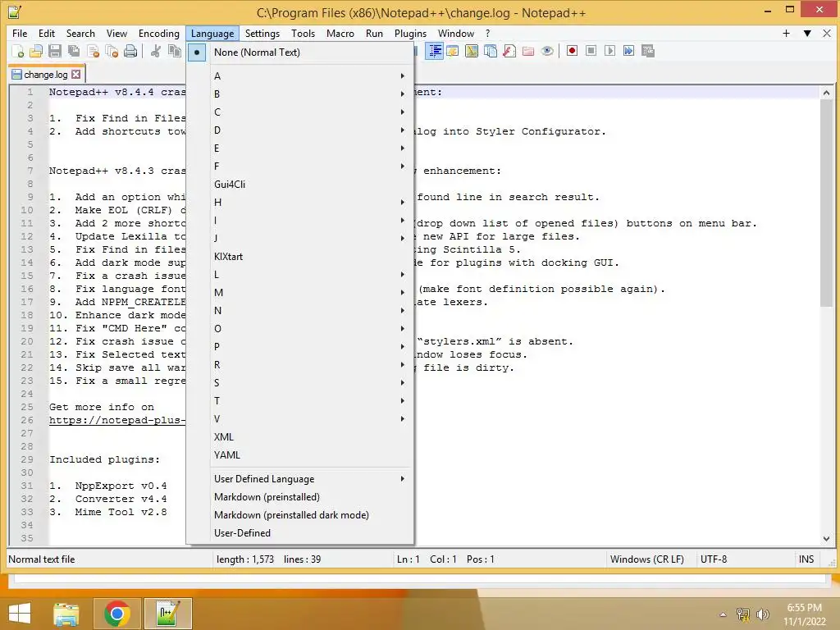Viewport: 840px width, 630px height.
Task: Close the change.log tab with its X
Action: (x=76, y=75)
